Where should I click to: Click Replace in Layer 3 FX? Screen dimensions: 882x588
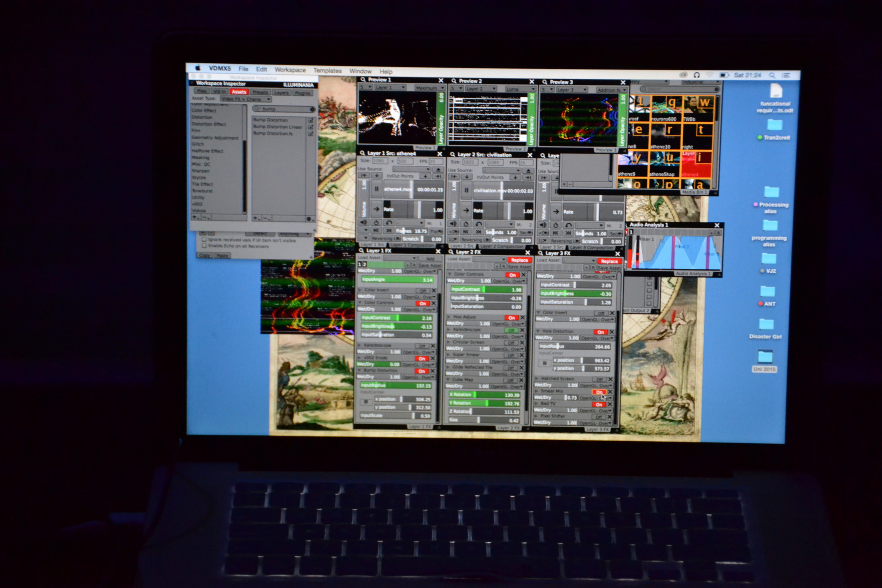point(609,261)
